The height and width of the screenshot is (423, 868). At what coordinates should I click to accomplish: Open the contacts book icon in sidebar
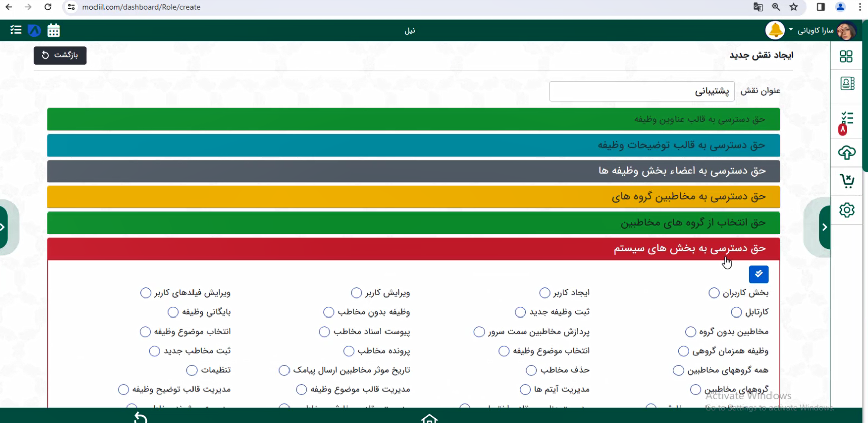pyautogui.click(x=847, y=83)
